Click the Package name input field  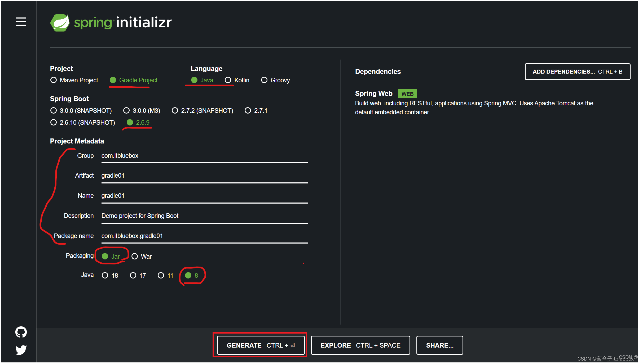(x=205, y=236)
